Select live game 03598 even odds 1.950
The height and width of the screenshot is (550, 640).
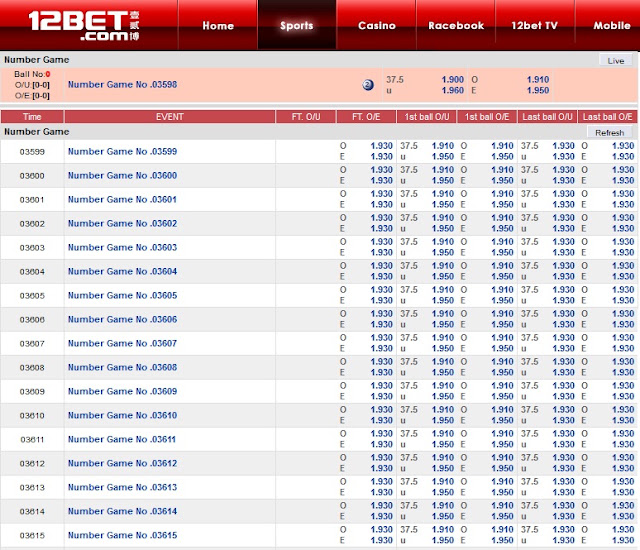538,90
